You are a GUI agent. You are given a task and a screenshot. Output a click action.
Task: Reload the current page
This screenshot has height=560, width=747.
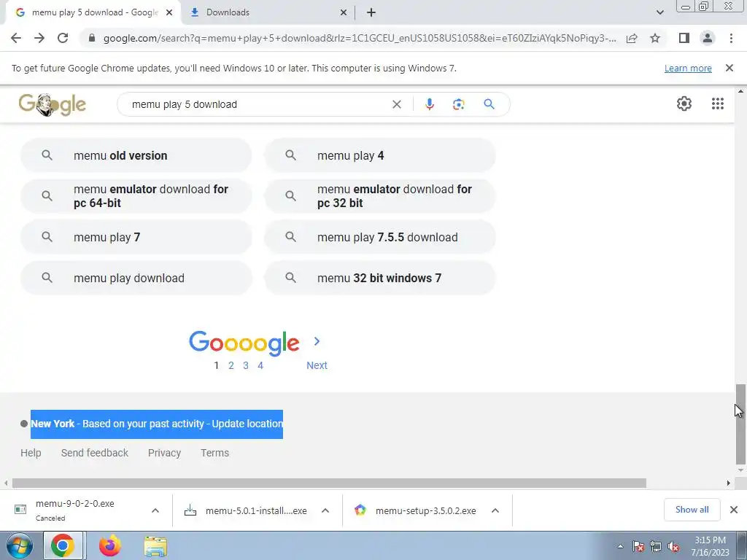tap(63, 38)
